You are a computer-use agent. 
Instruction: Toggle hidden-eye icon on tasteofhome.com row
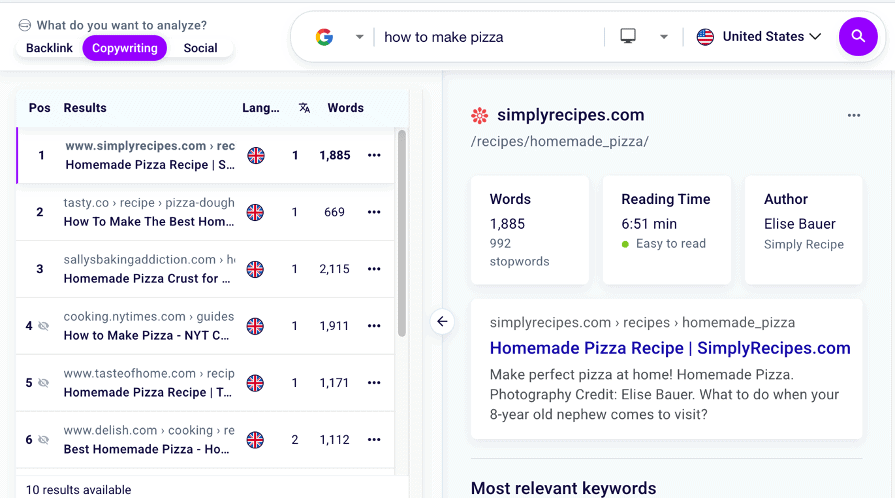(x=43, y=383)
